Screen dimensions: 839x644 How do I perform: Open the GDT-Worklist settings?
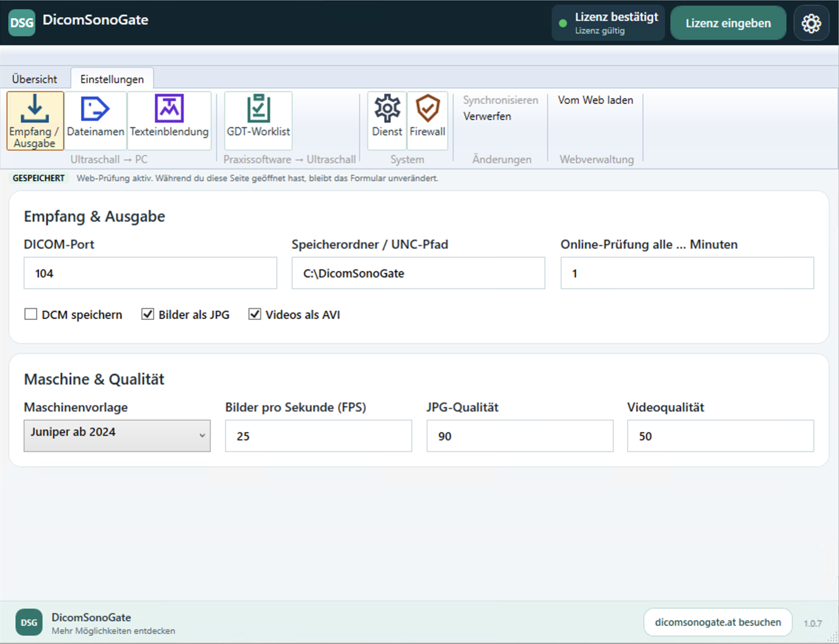[258, 121]
